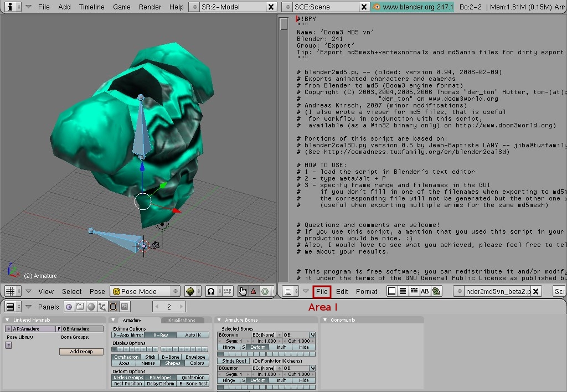
Task: Toggle word wrap in the text editor
Action: 414,291
